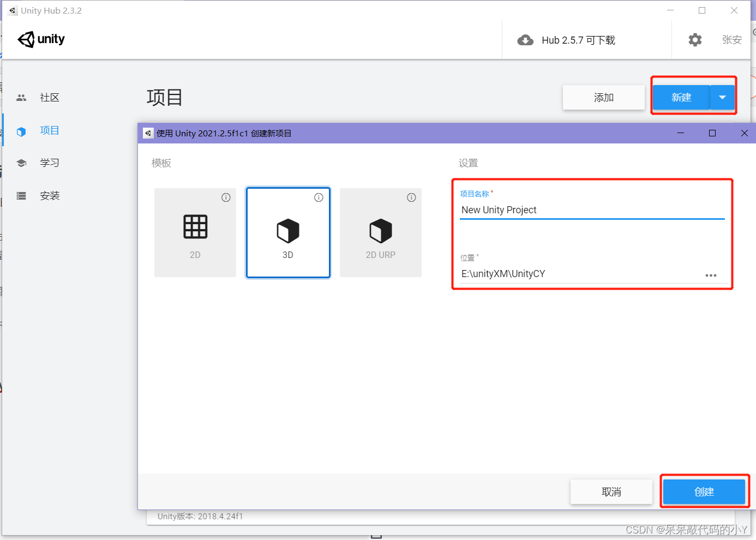
Task: Click the 安装 list icon in sidebar
Action: point(21,196)
